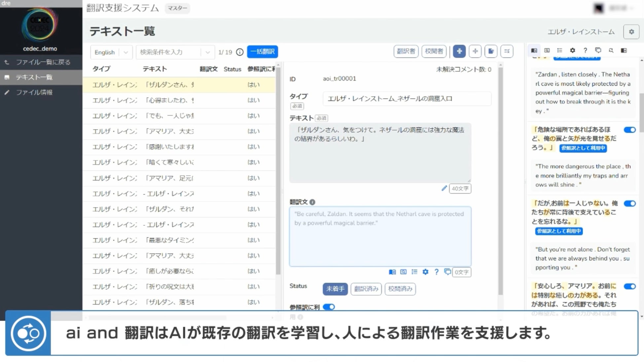Click the list icon in right panel toolbar
This screenshot has height=362, width=644.
tap(559, 50)
